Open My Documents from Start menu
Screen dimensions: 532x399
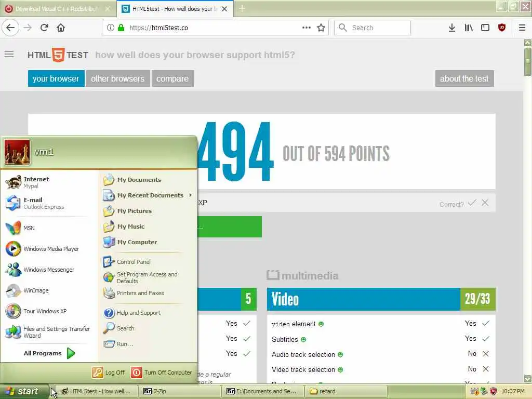click(148, 179)
